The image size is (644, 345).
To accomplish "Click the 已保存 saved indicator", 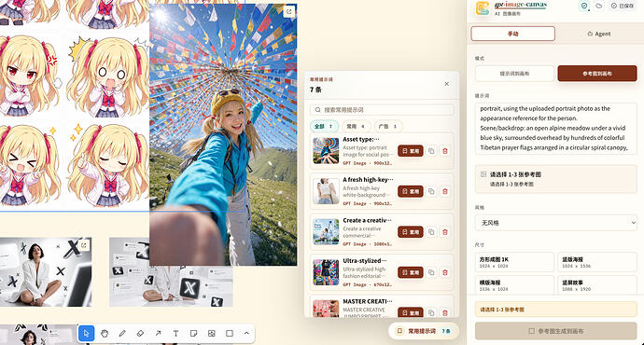I will (x=623, y=6).
